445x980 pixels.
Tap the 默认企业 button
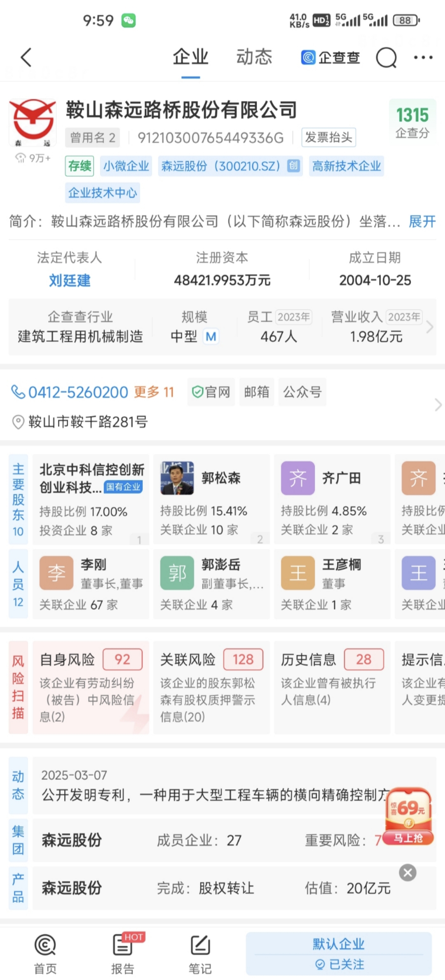[x=339, y=944]
